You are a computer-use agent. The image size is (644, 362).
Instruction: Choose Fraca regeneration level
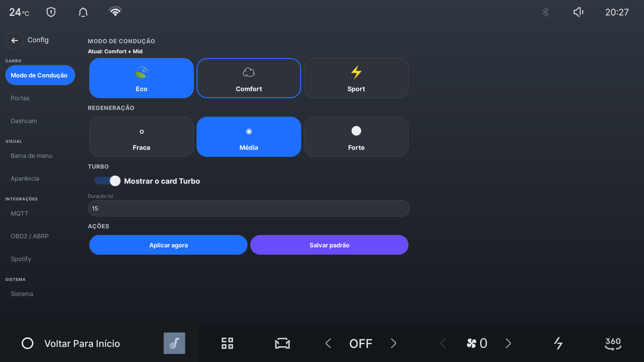pos(142,137)
